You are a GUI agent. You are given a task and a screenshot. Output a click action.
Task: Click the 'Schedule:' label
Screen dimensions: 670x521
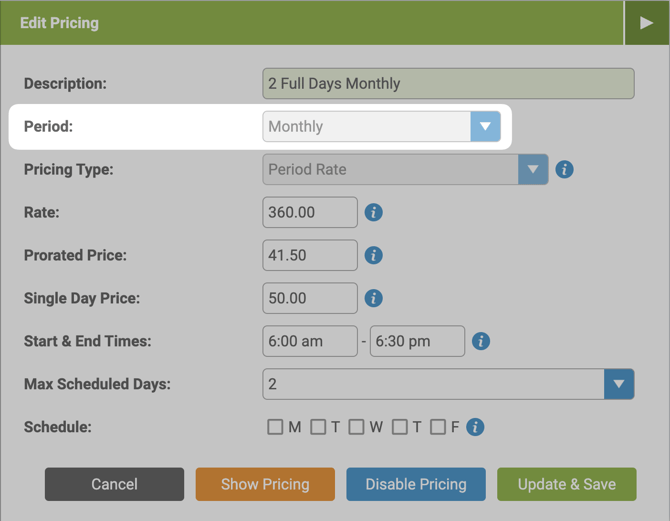pos(58,427)
